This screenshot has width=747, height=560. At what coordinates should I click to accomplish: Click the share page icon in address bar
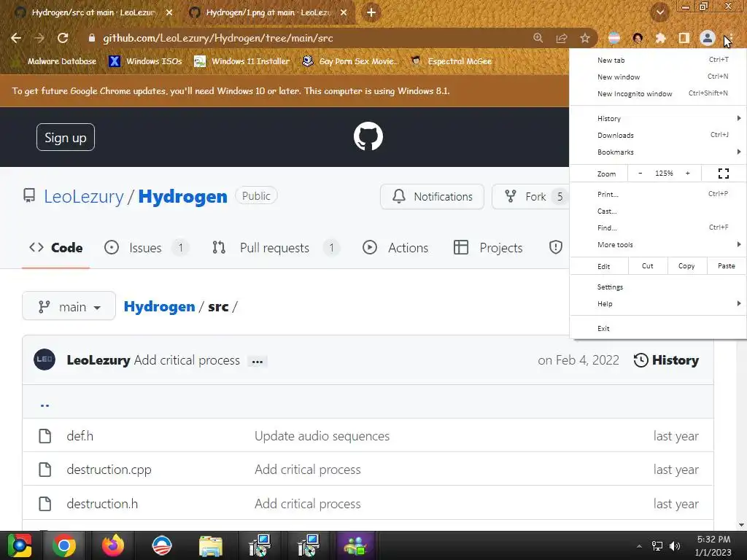[562, 38]
